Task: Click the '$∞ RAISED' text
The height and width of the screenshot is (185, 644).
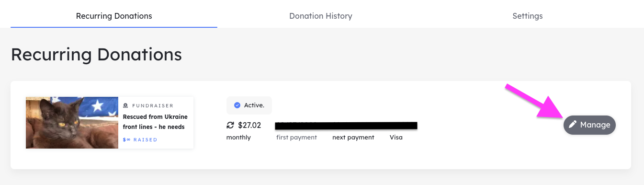Action: [140, 140]
